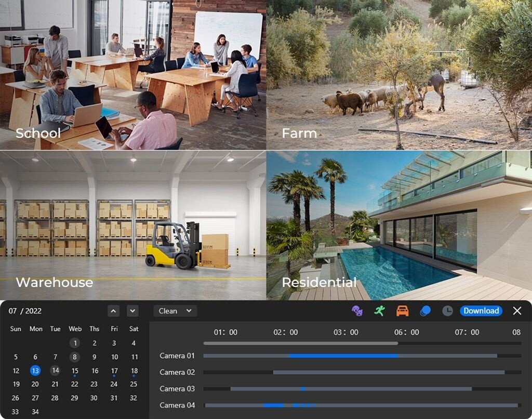The height and width of the screenshot is (419, 532).
Task: Click the blue stacked discs icon
Action: pos(425,311)
